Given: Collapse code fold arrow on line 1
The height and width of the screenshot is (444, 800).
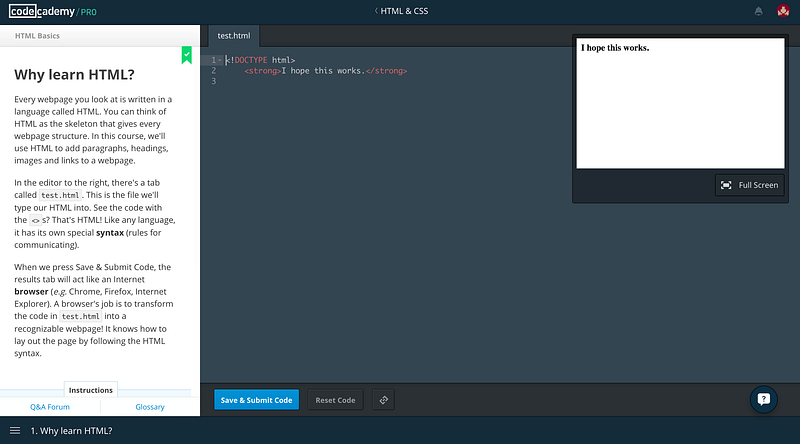Looking at the screenshot, I should 220,60.
